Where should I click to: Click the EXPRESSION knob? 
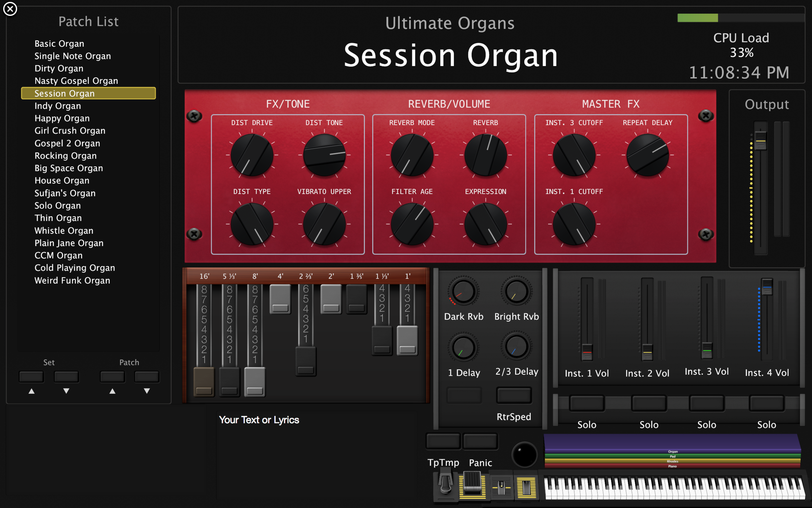click(485, 224)
